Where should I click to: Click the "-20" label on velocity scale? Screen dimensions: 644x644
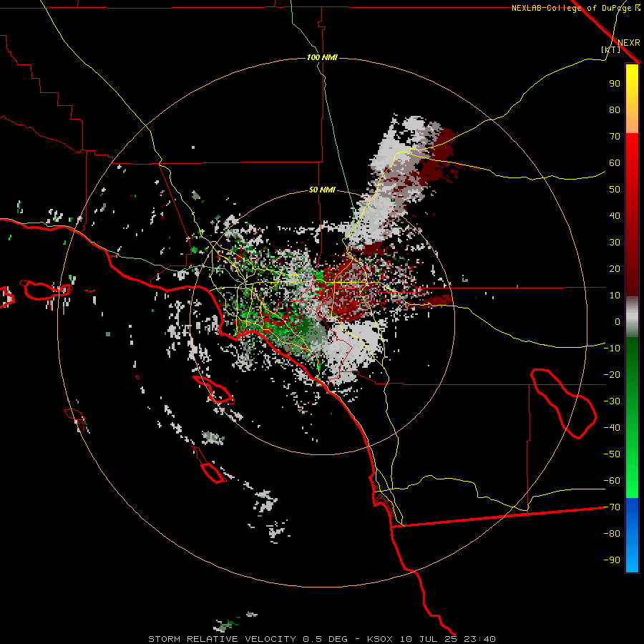point(612,374)
